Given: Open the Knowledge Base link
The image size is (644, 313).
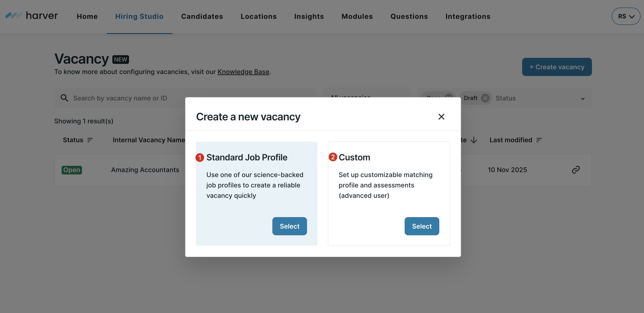Looking at the screenshot, I should click(243, 72).
